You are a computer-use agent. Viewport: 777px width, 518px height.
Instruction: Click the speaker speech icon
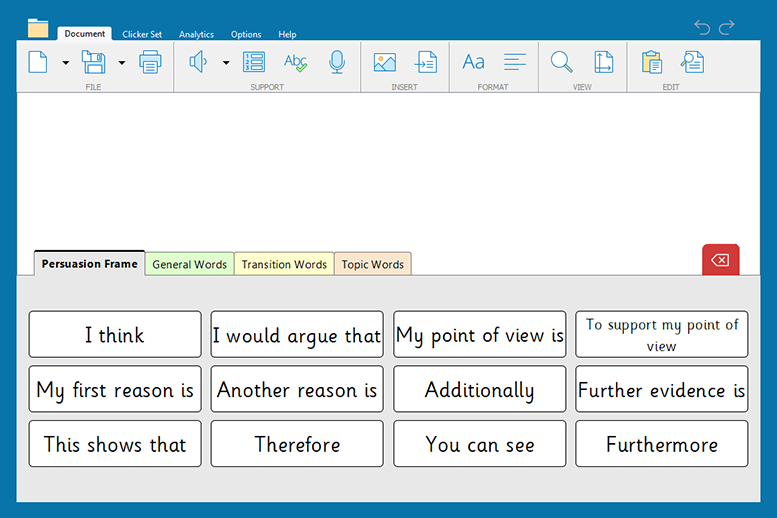pos(197,62)
